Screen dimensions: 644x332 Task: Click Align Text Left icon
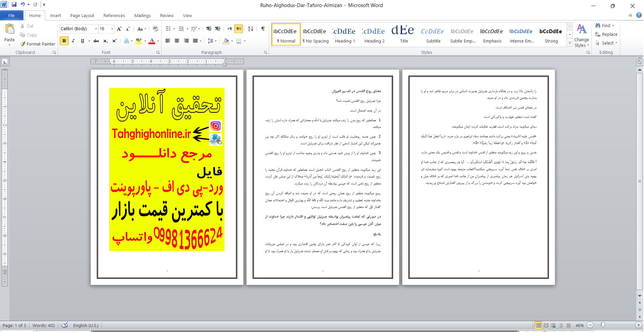(x=168, y=41)
